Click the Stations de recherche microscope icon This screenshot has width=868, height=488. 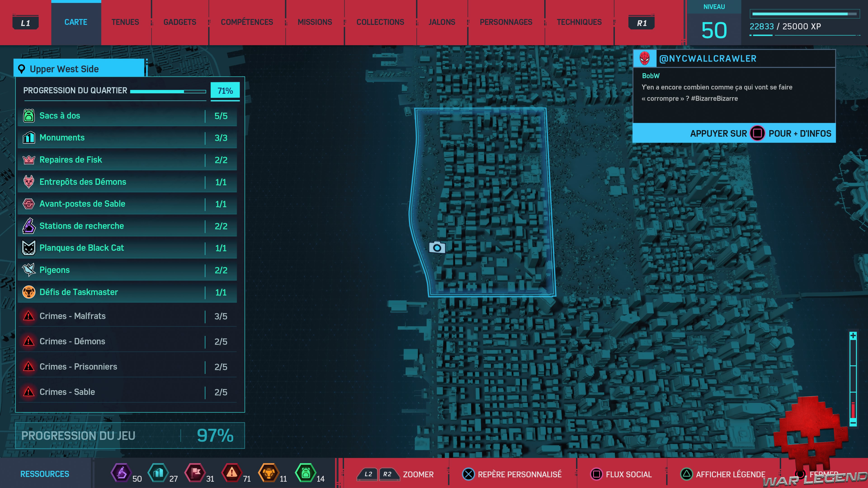tap(29, 226)
